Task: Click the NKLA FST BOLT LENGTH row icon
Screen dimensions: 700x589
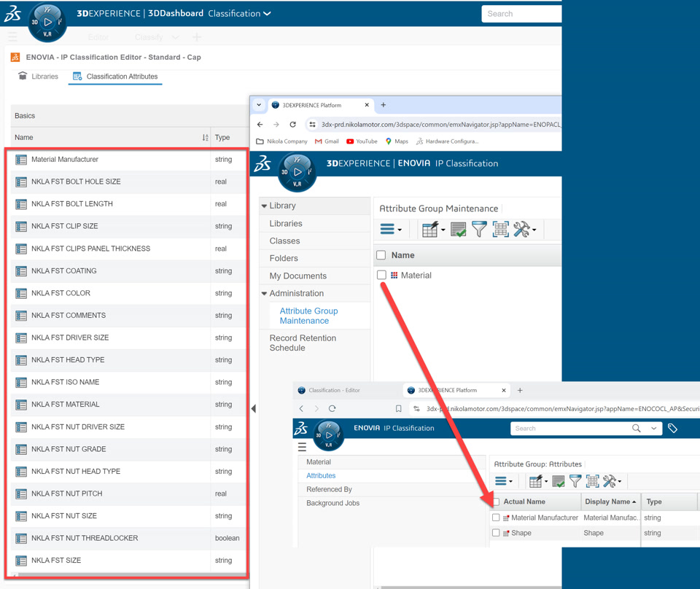Action: tap(21, 204)
